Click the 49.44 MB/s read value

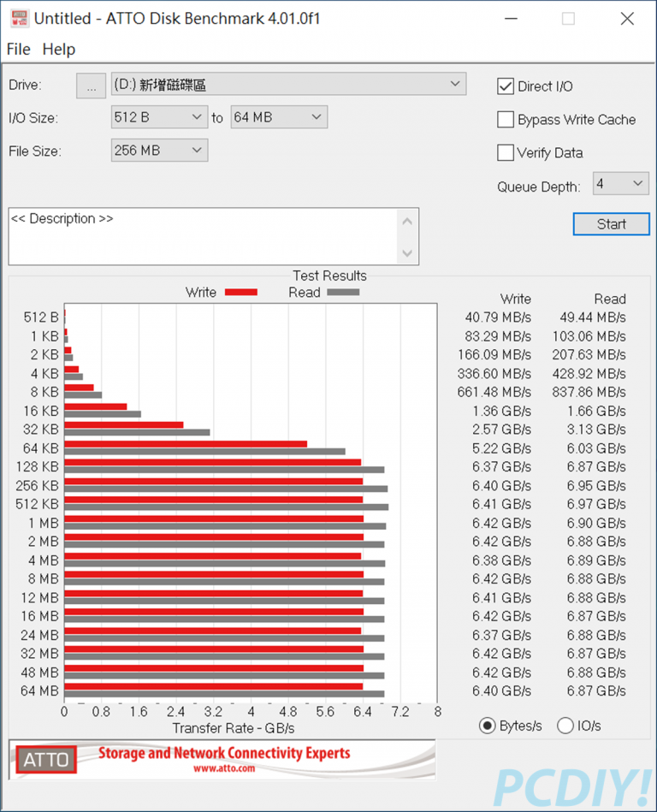(593, 317)
